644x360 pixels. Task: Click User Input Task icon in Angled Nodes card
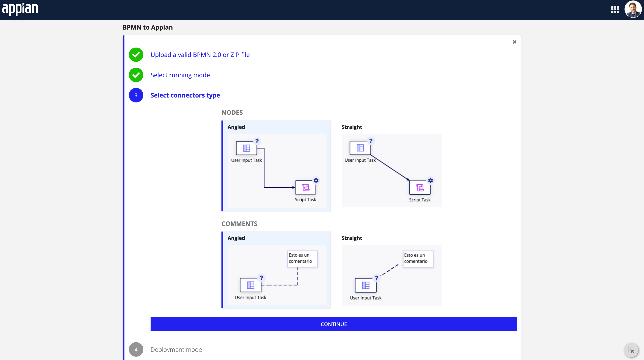tap(247, 148)
